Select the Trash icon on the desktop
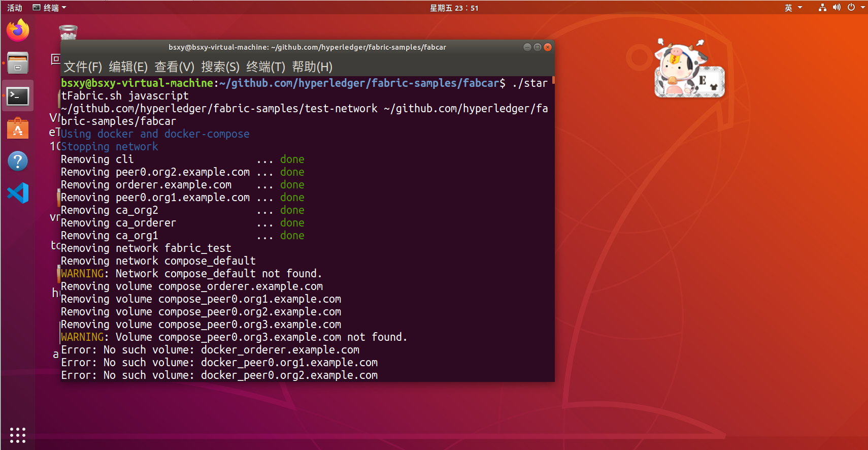 point(68,32)
